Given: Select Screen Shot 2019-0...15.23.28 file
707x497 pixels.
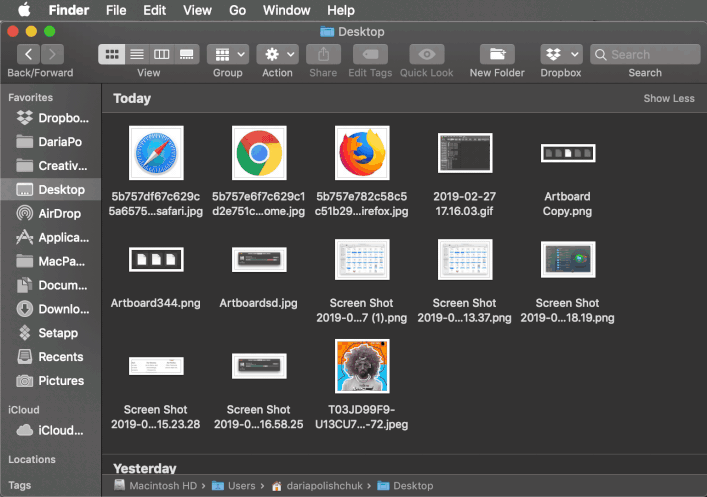Looking at the screenshot, I should 156,366.
